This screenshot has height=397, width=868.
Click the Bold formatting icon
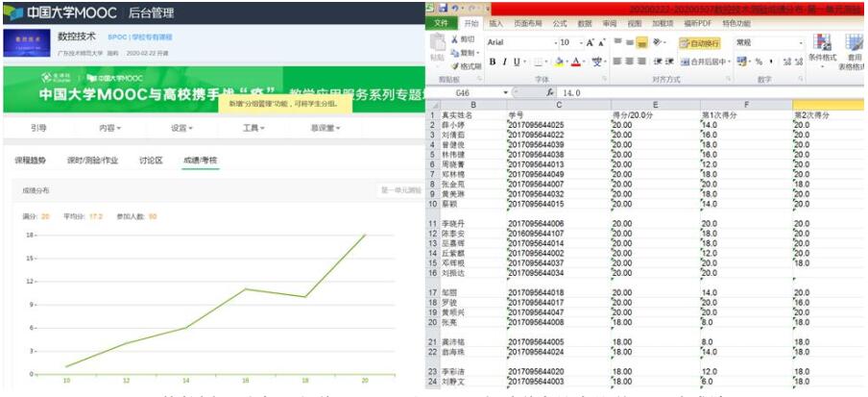(x=492, y=62)
